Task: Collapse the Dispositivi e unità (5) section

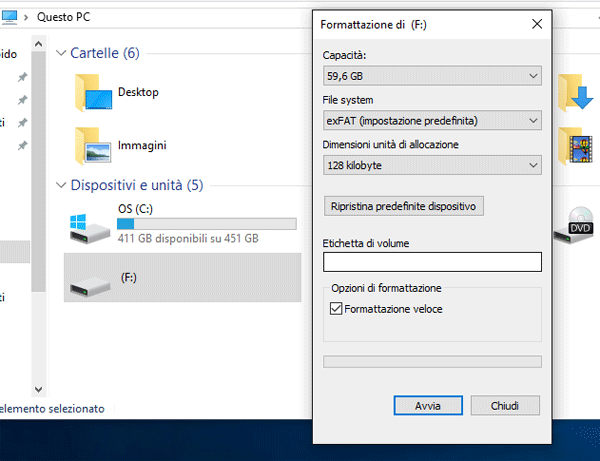Action: 62,185
